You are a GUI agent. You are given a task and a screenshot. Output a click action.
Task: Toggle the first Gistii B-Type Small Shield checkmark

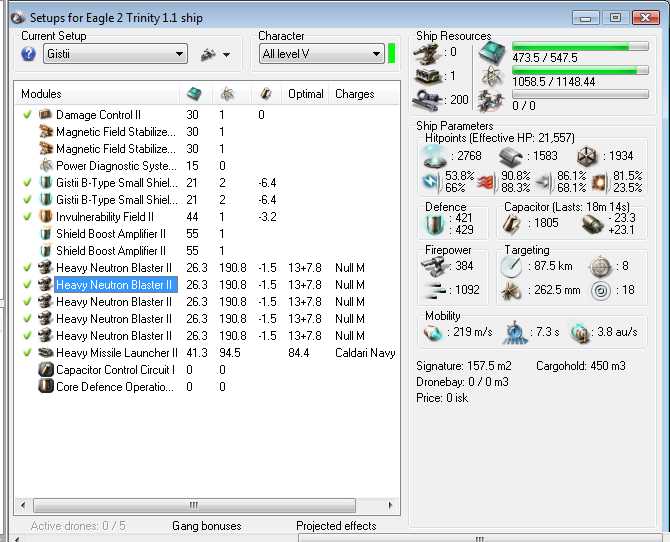[x=27, y=183]
